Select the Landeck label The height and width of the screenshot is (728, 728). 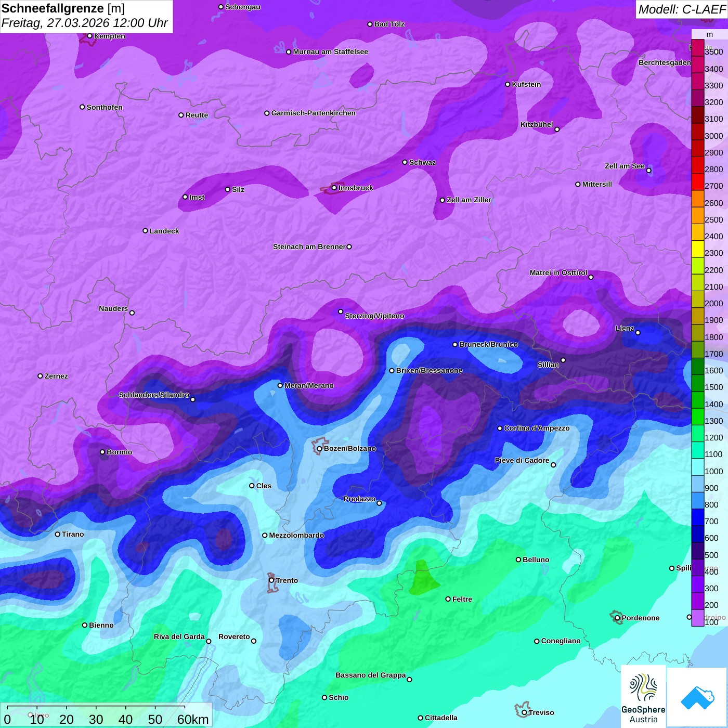click(164, 231)
